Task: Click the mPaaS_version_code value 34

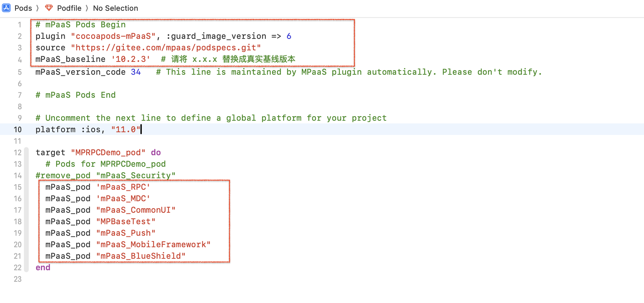Action: click(136, 72)
